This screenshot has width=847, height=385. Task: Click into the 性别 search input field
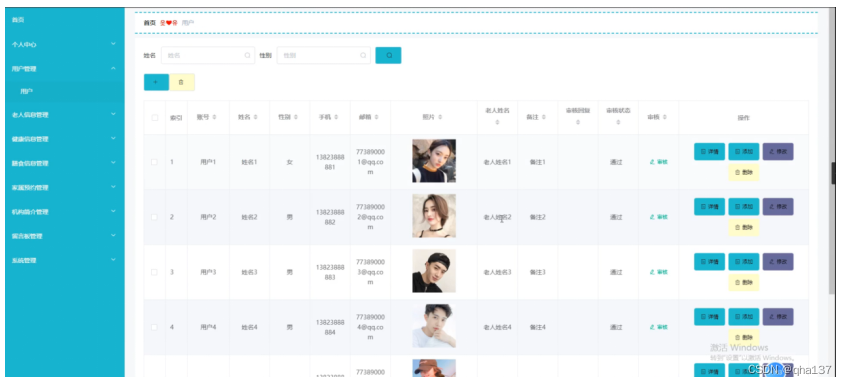point(324,55)
